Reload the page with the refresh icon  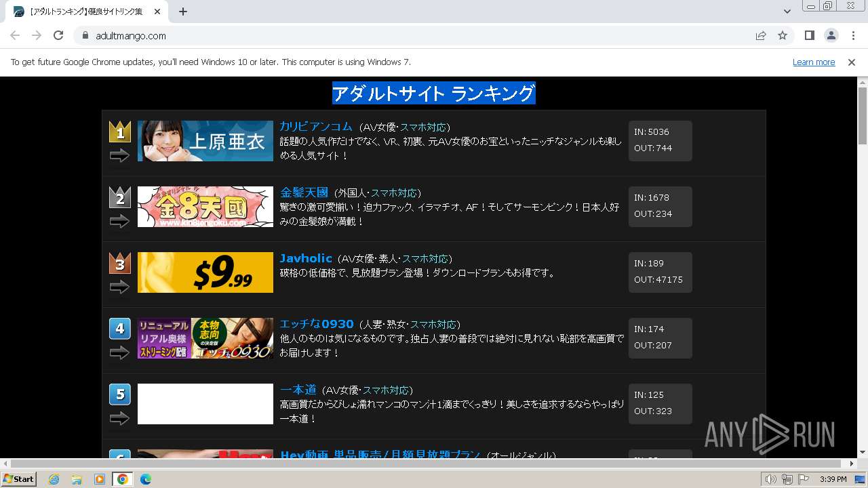click(58, 35)
